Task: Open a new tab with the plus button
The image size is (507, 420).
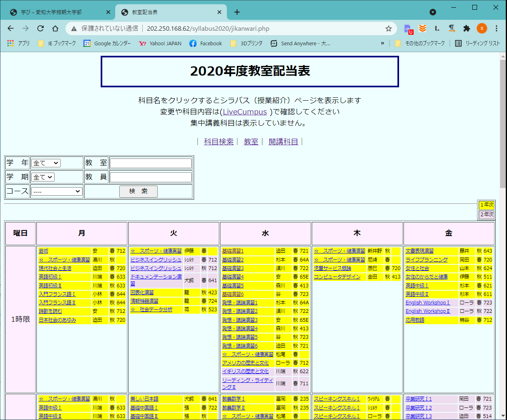Action: pos(237,12)
